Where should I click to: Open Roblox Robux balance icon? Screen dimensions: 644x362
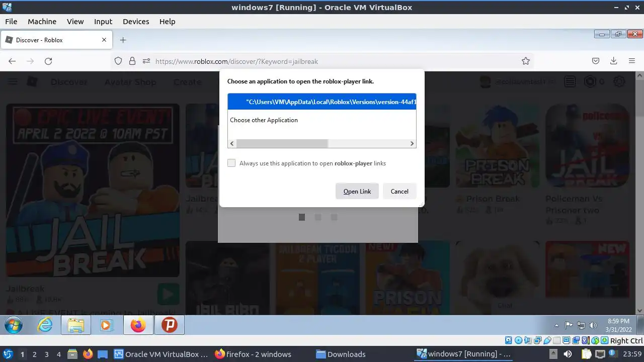[590, 81]
